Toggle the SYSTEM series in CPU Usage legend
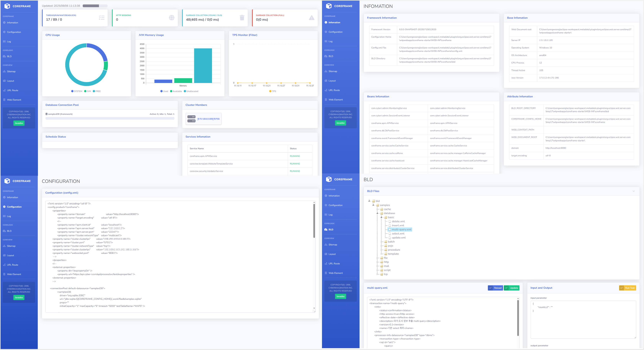Viewport: 644px width, 350px height. [77, 91]
